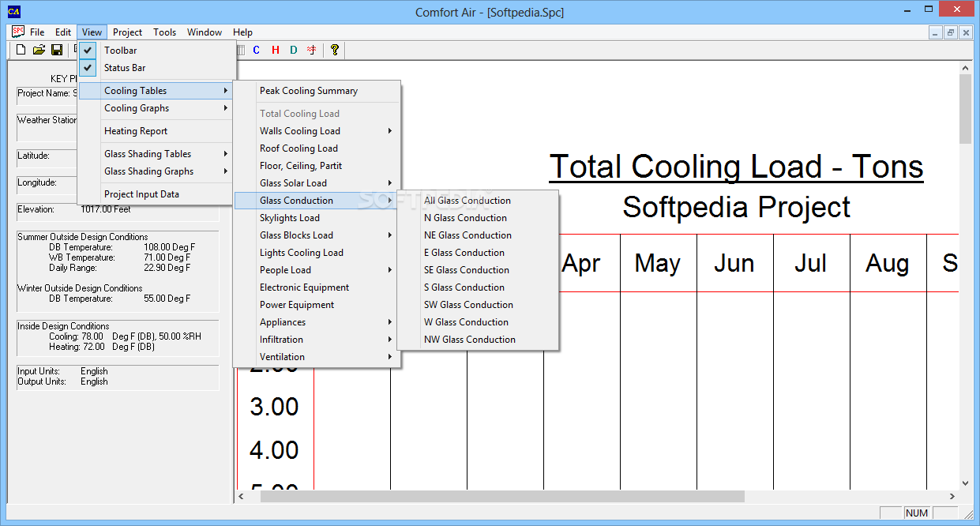
Task: Select SW Glass Conduction
Action: (x=478, y=305)
